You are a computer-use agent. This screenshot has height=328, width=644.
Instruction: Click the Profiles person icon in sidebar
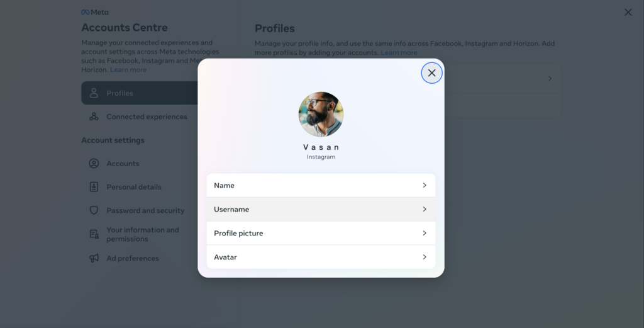94,93
